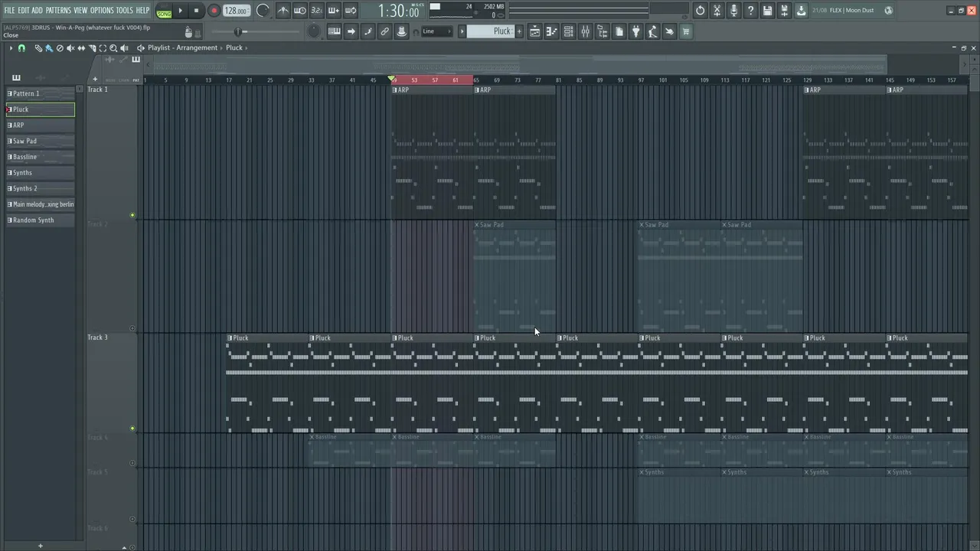980x551 pixels.
Task: Toggle playlist snap magnet
Action: 21,48
